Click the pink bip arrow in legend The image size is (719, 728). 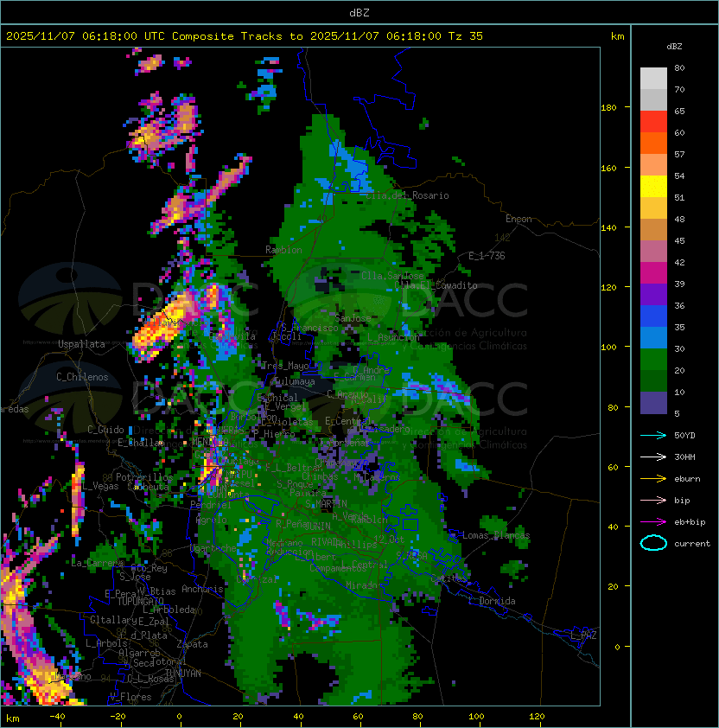point(653,500)
